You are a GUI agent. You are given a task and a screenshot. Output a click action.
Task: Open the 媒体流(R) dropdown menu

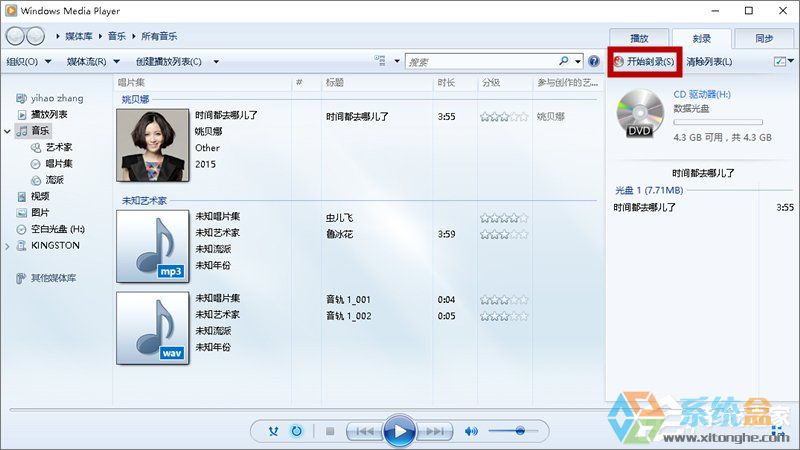coord(93,62)
